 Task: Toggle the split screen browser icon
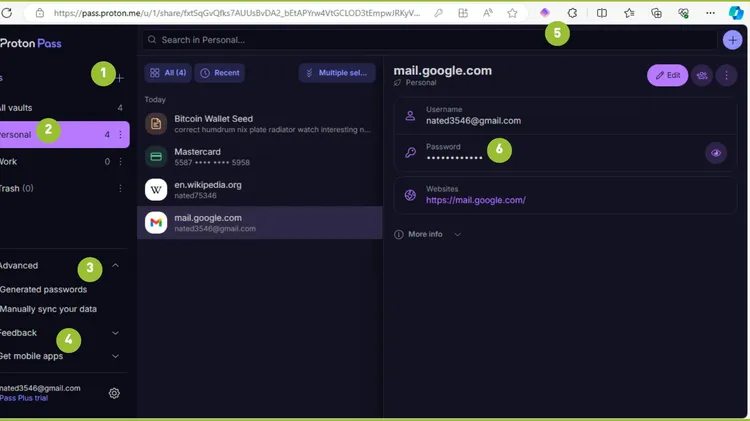coord(602,13)
